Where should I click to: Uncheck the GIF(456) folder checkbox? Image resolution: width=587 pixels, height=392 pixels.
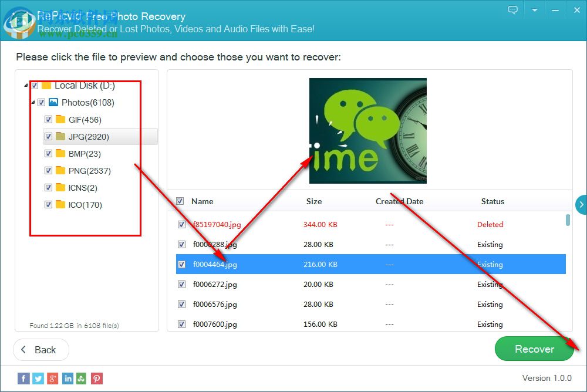tap(49, 119)
